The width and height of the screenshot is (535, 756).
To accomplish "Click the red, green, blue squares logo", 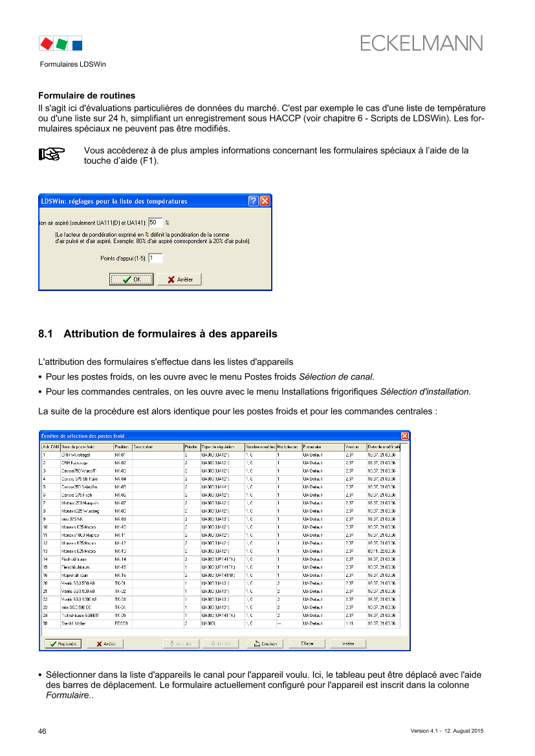I will coord(61,44).
